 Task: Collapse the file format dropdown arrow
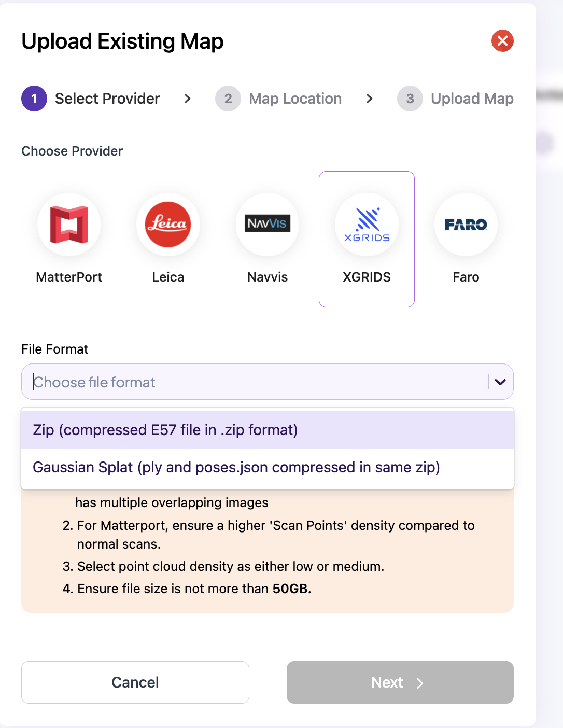point(500,382)
